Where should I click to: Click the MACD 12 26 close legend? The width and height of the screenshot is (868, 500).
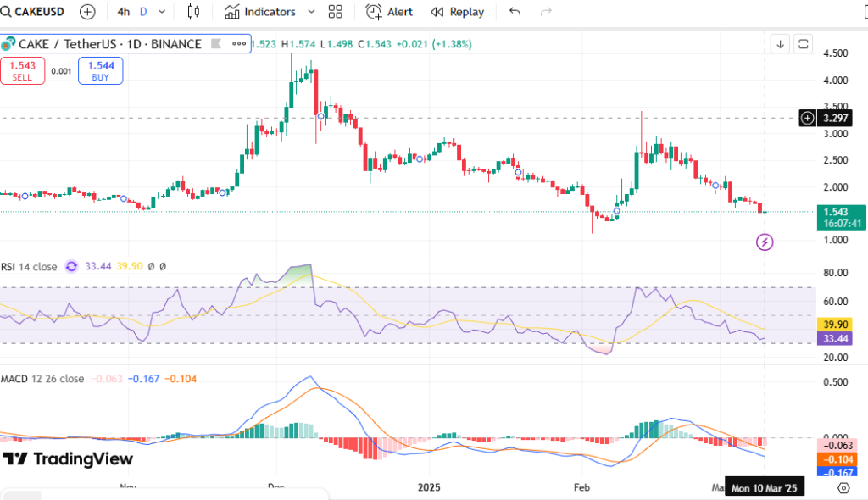(x=42, y=379)
